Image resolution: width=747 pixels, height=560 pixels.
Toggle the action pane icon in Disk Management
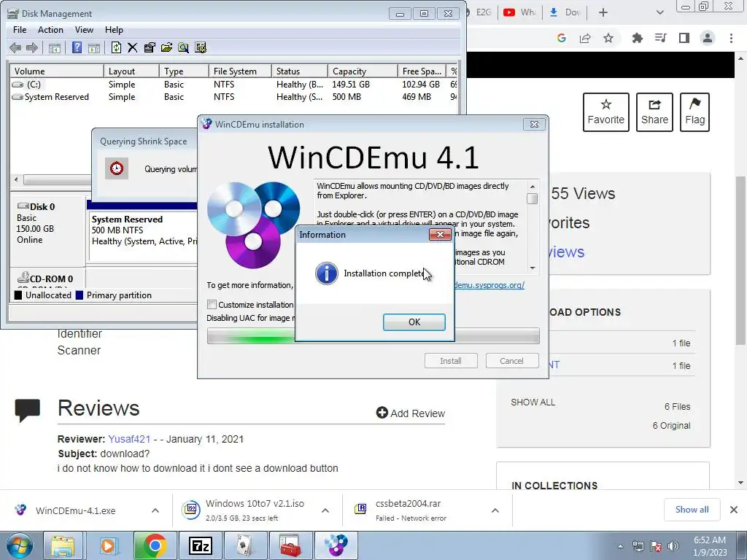94,47
